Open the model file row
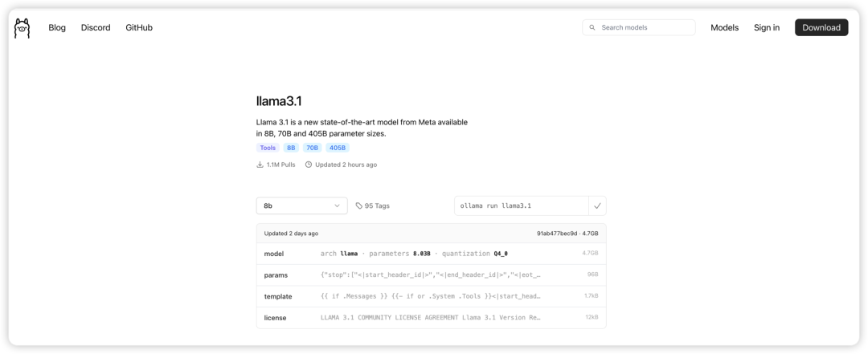Viewport: 868px width, 354px height. click(x=432, y=254)
